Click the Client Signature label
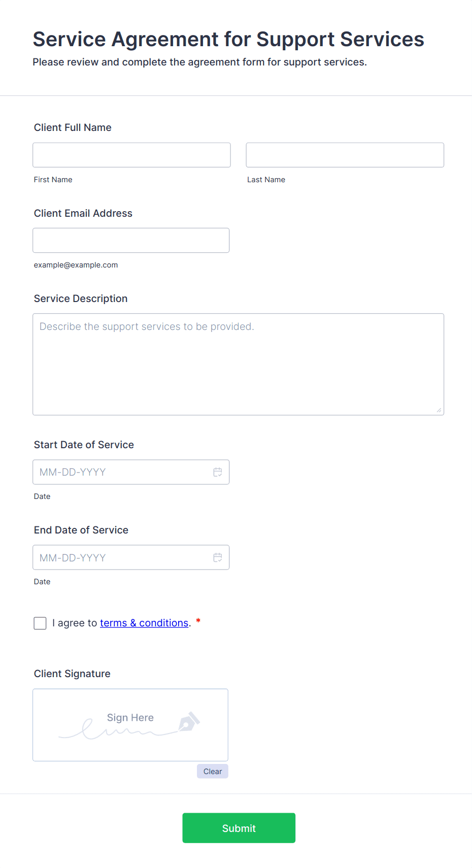Screen dimensions: 472x868 pos(72,674)
